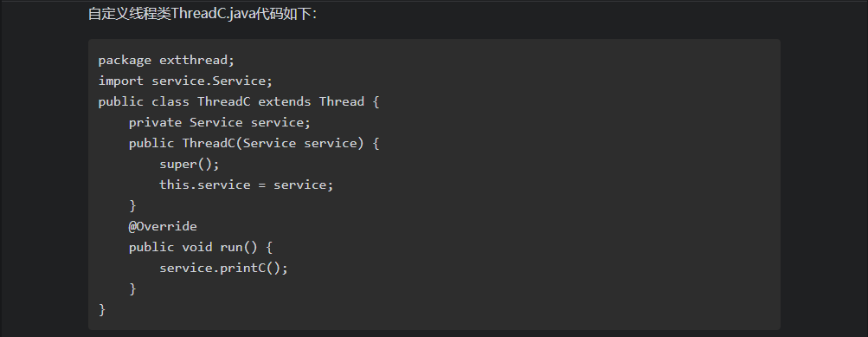Screen dimensions: 868x337
Task: Click the 'package extthread;' code line
Action: tap(167, 60)
